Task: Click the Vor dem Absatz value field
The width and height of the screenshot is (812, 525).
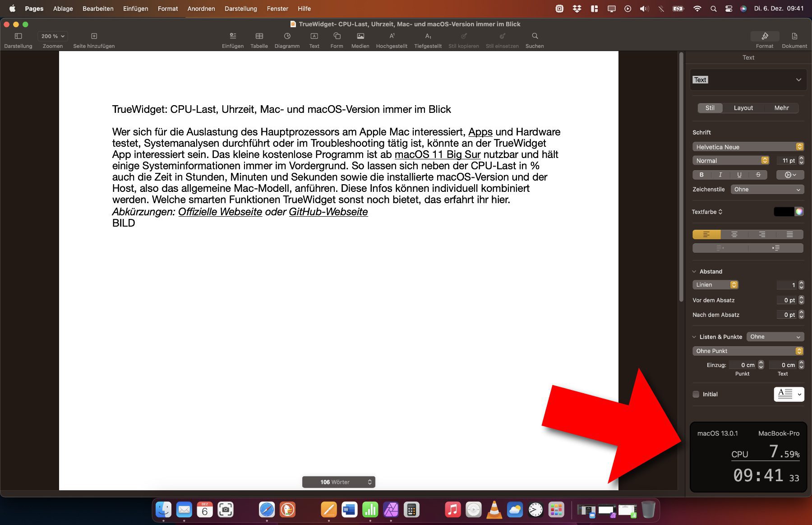Action: click(x=787, y=300)
